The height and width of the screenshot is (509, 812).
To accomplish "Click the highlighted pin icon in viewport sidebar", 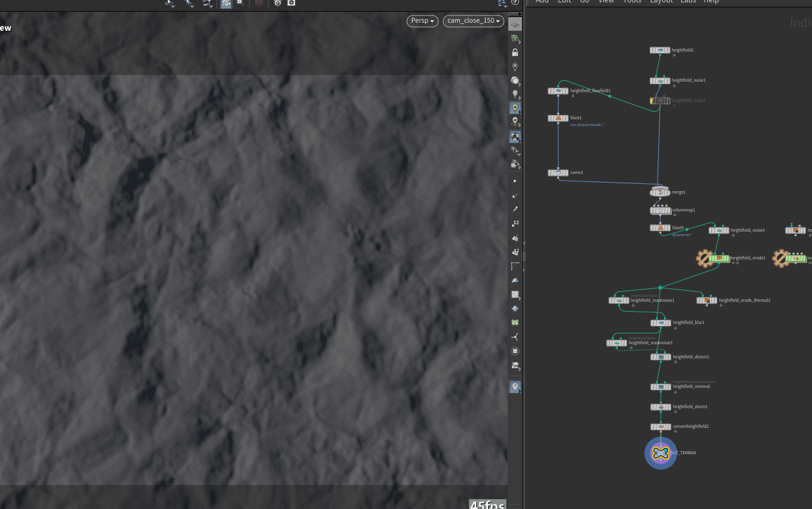I will tap(515, 387).
